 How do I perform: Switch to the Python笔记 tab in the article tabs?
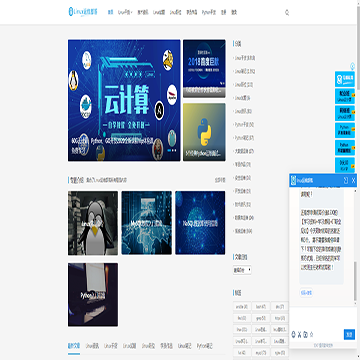click(205, 346)
